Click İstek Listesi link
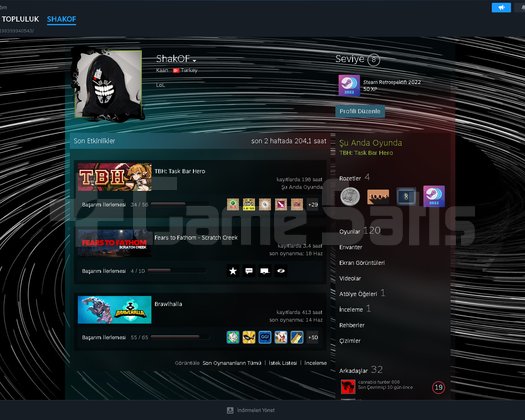This screenshot has height=420, width=525. click(x=283, y=363)
